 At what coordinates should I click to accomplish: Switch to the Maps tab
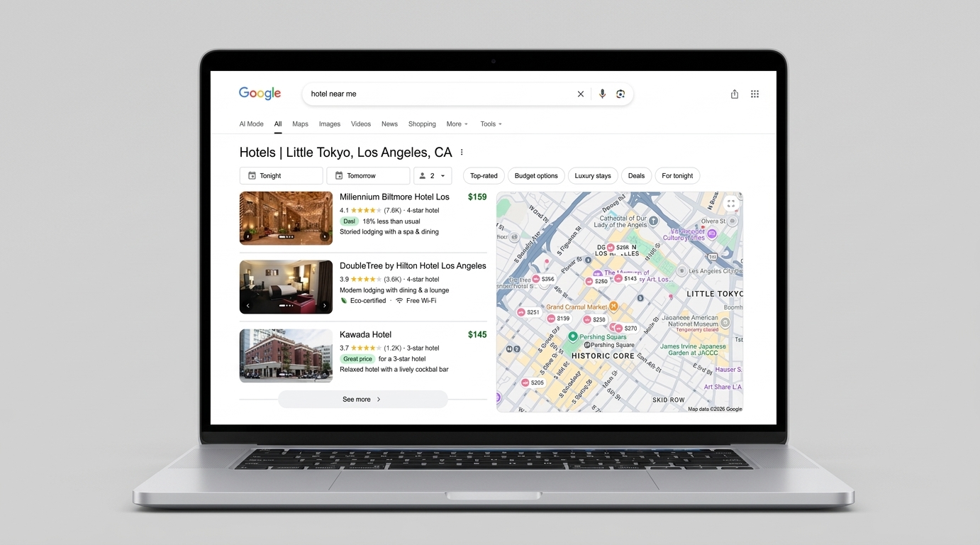point(300,124)
